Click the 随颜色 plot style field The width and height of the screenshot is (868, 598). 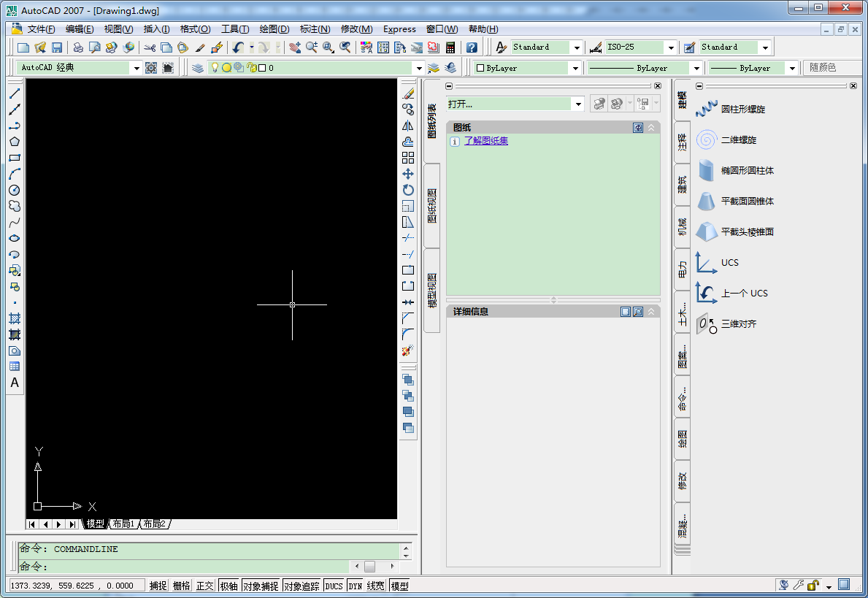tap(832, 68)
